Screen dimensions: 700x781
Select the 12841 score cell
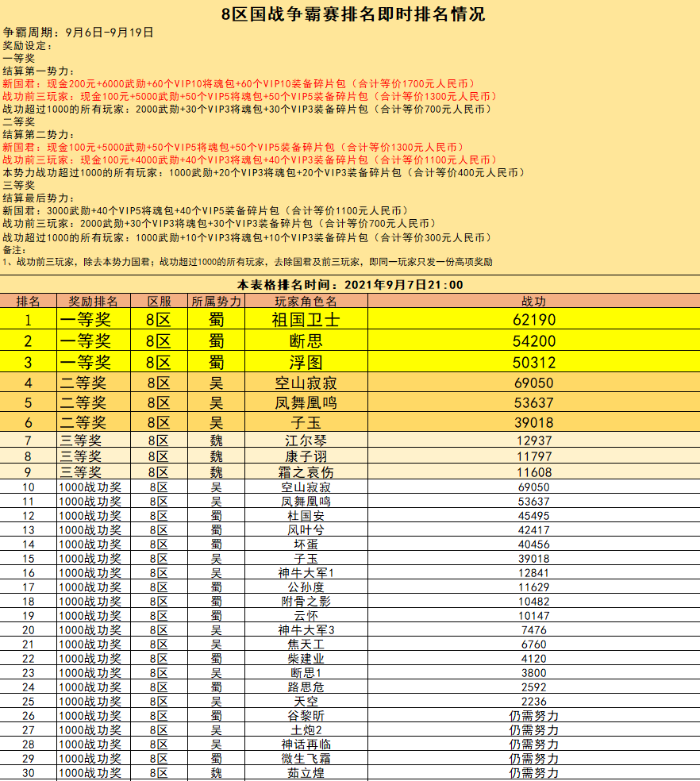[x=533, y=573]
